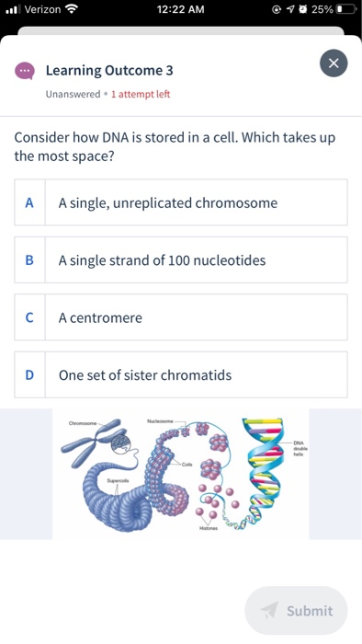Tap the purple chat bubble icon

pyautogui.click(x=25, y=71)
